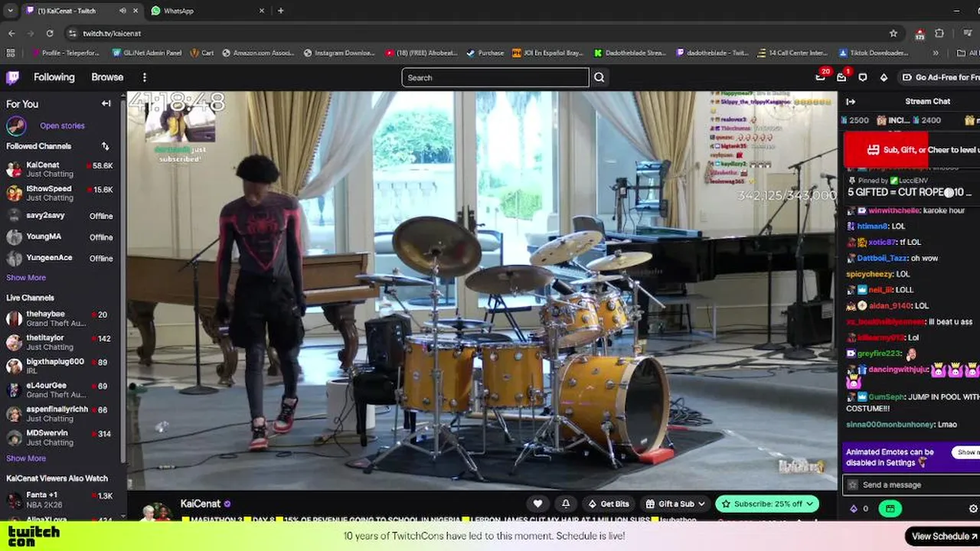Reload the current page
980x551 pixels.
50,34
